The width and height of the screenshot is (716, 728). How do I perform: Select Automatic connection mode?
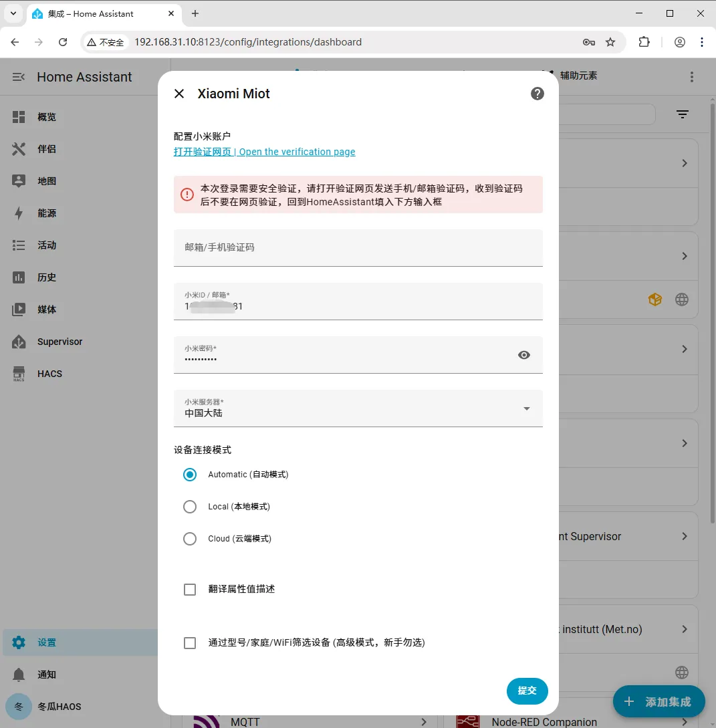[189, 475]
